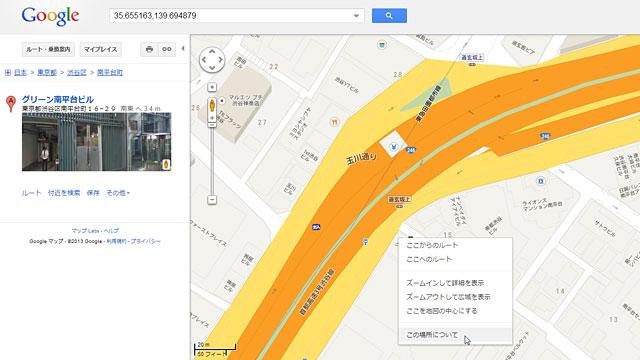640x360 pixels.
Task: Click the ライオンズマンション南平台 label
Action: click(542, 205)
